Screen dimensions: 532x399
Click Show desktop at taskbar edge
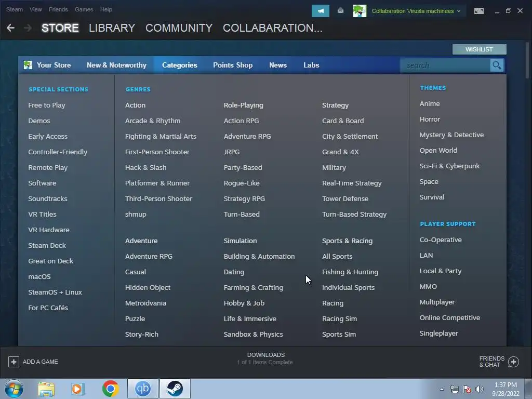[x=528, y=389]
